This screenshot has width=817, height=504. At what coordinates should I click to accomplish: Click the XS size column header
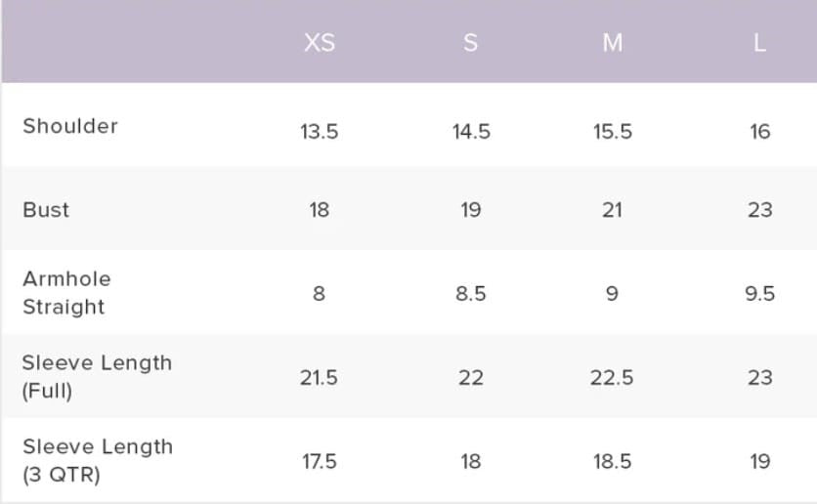click(x=319, y=44)
